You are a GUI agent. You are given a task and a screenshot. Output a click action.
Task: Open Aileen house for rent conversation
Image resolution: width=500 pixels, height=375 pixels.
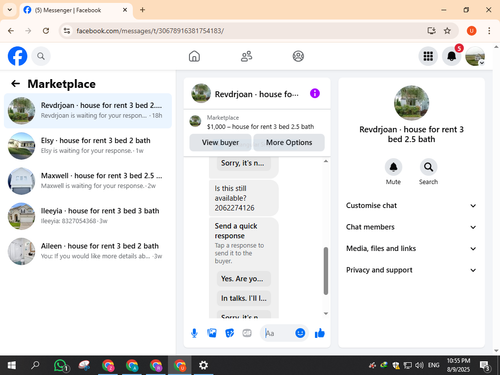point(88,251)
